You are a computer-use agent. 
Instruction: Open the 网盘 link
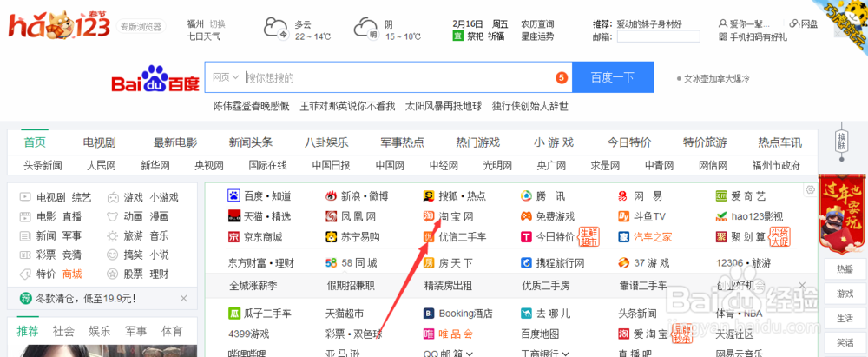pos(804,23)
